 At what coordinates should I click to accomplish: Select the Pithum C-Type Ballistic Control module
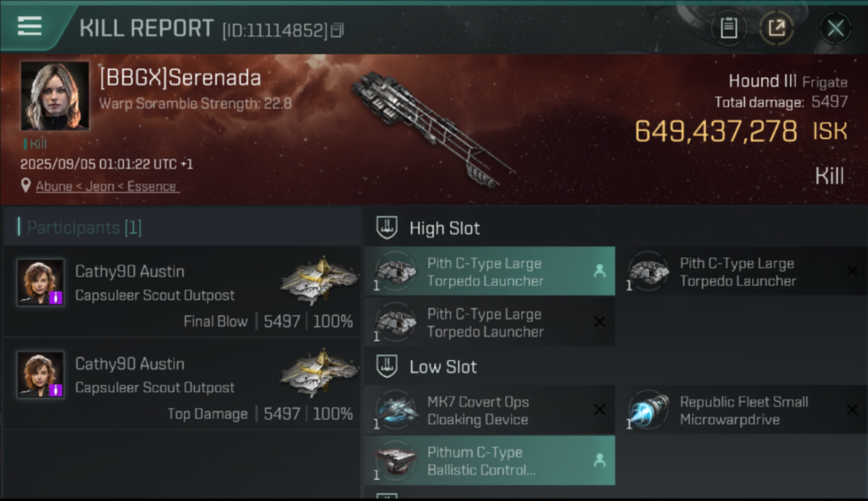tap(489, 461)
